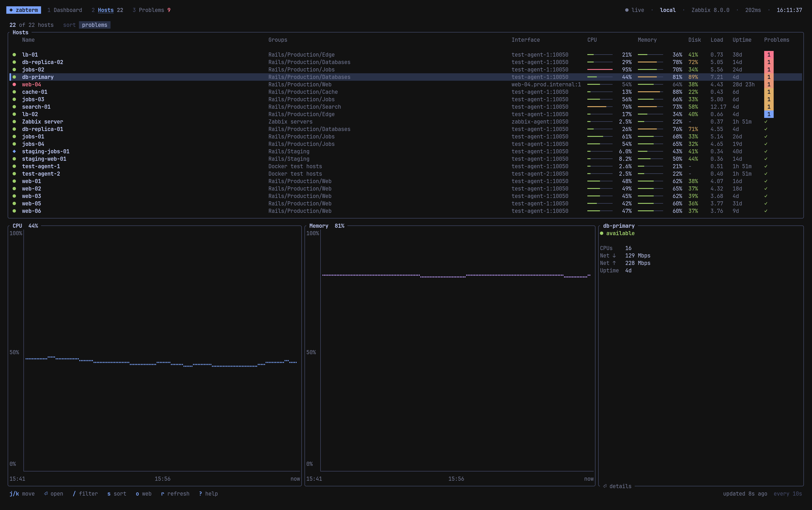Image resolution: width=812 pixels, height=510 pixels.
Task: Switch to the Problems tab
Action: pyautogui.click(x=151, y=10)
